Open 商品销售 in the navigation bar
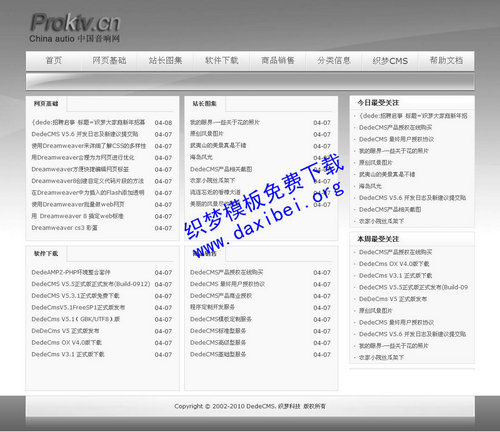Screen dimensions: 500x432 [278, 60]
